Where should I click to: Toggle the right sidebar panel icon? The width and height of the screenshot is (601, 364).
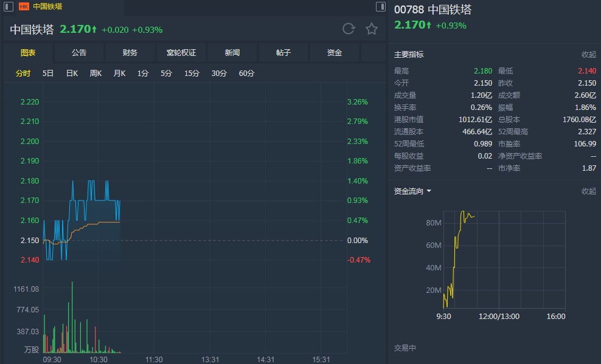pos(381,7)
